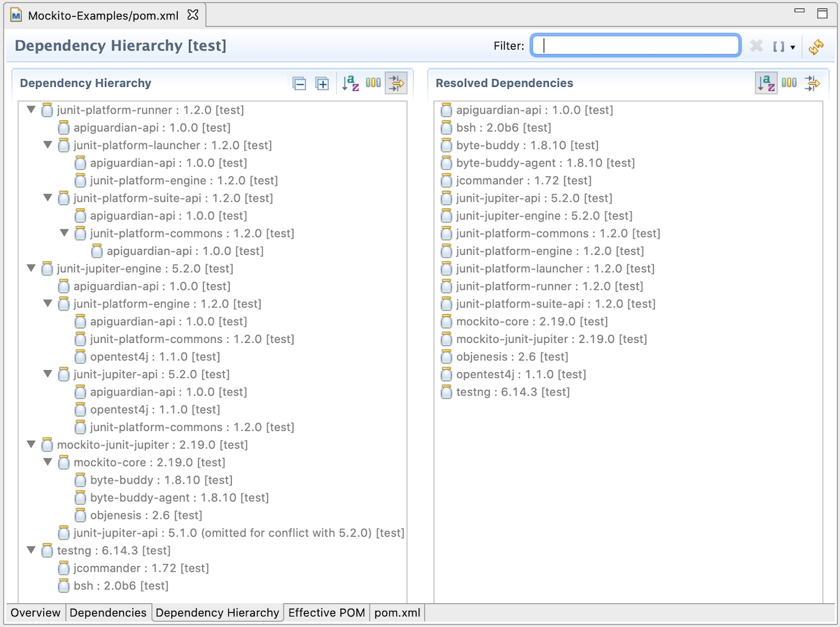Screen dimensions: 840x627
Task: Click jar icon of objenesis in hierarchy tree
Action: [80, 515]
